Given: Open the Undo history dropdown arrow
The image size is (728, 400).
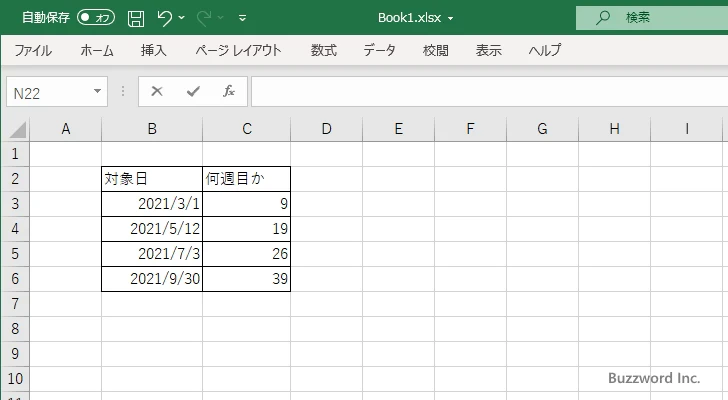Looking at the screenshot, I should [x=182, y=18].
